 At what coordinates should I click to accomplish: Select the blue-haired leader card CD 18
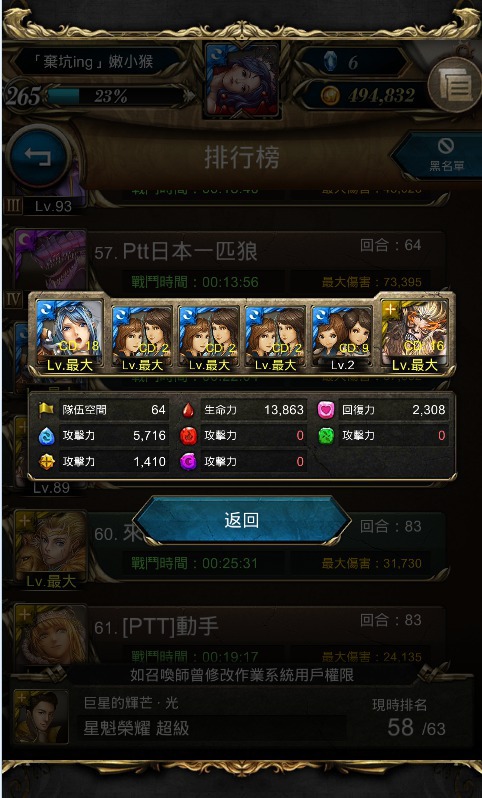click(x=69, y=335)
